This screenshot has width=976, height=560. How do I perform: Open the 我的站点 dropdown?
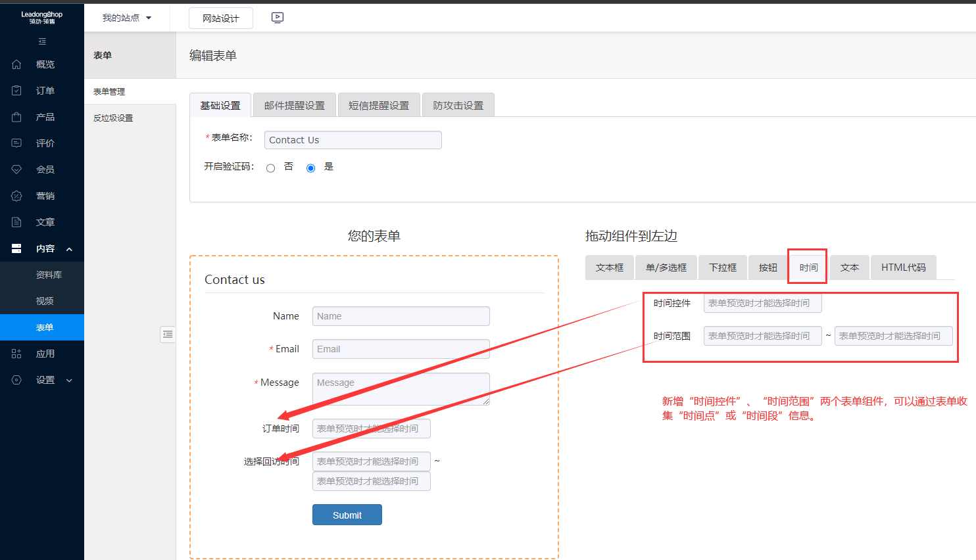(x=127, y=18)
